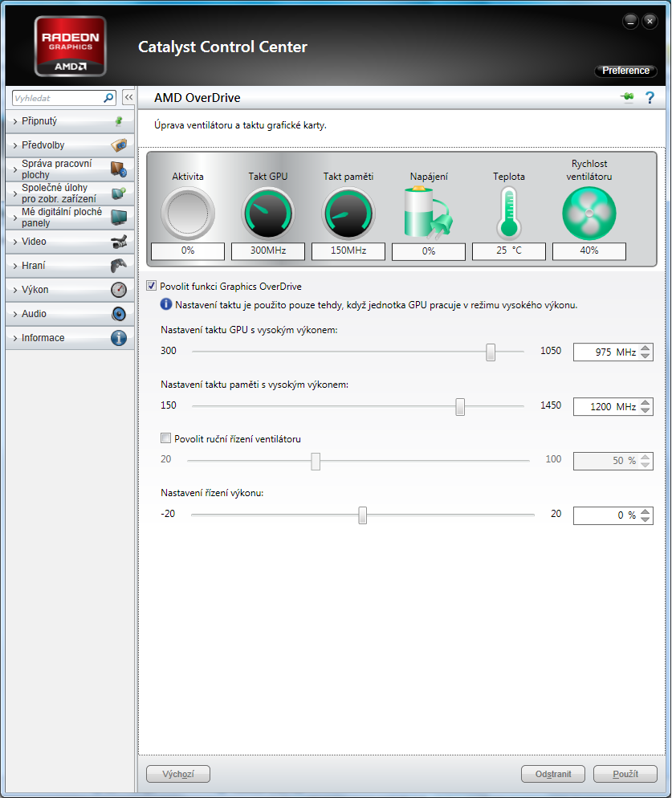
Task: Click the Mé digitální ploché panely monitor icon
Action: [119, 218]
